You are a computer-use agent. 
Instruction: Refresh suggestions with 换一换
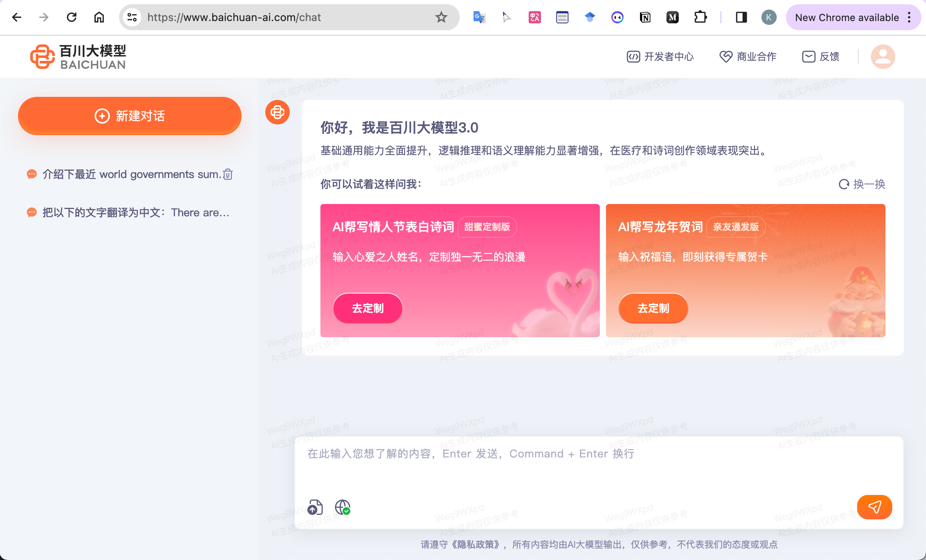pos(862,184)
